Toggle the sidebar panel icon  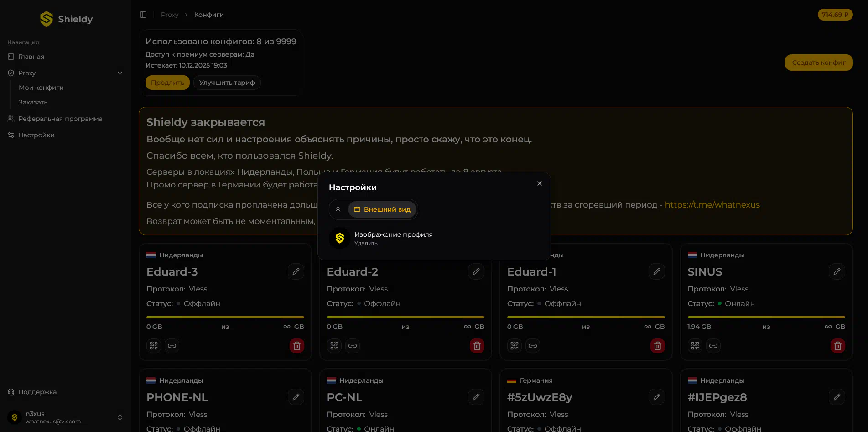click(x=143, y=15)
